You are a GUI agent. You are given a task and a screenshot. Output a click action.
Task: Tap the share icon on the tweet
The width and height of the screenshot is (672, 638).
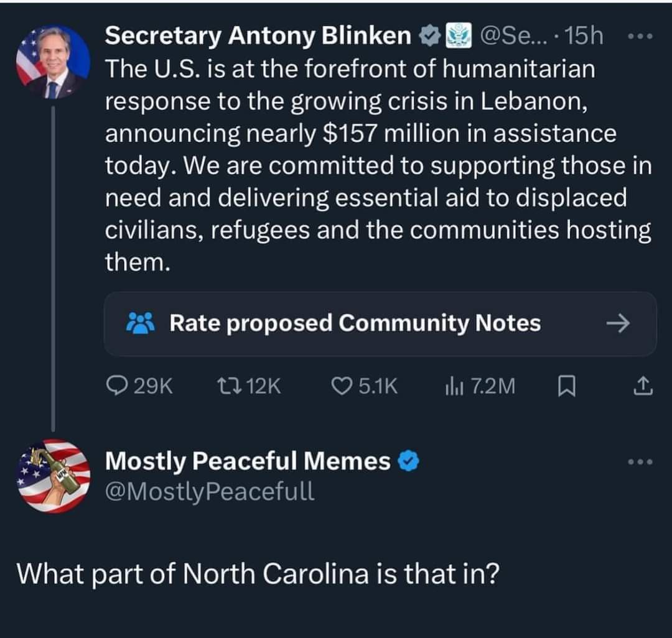tap(643, 387)
